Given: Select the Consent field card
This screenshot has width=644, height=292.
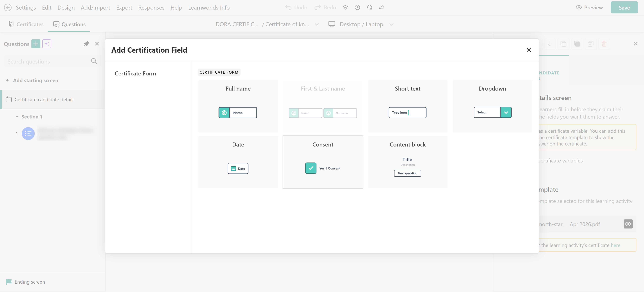Looking at the screenshot, I should pyautogui.click(x=323, y=162).
